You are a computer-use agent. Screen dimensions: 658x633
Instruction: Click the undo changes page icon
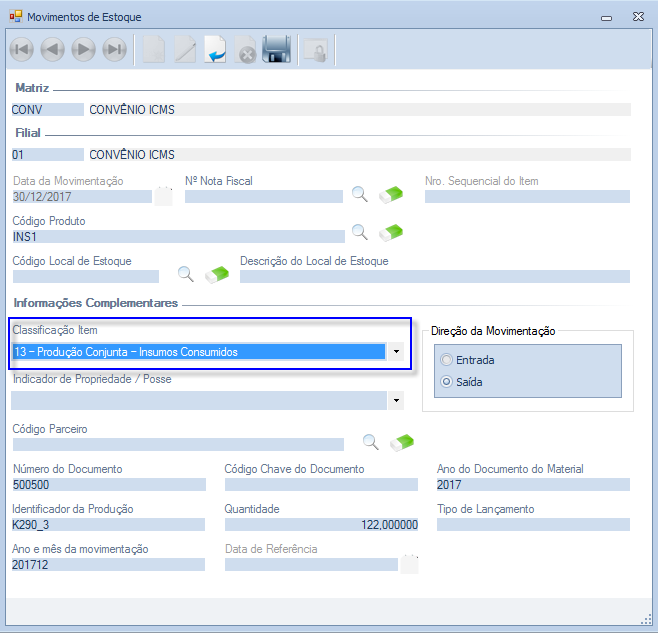coord(215,50)
